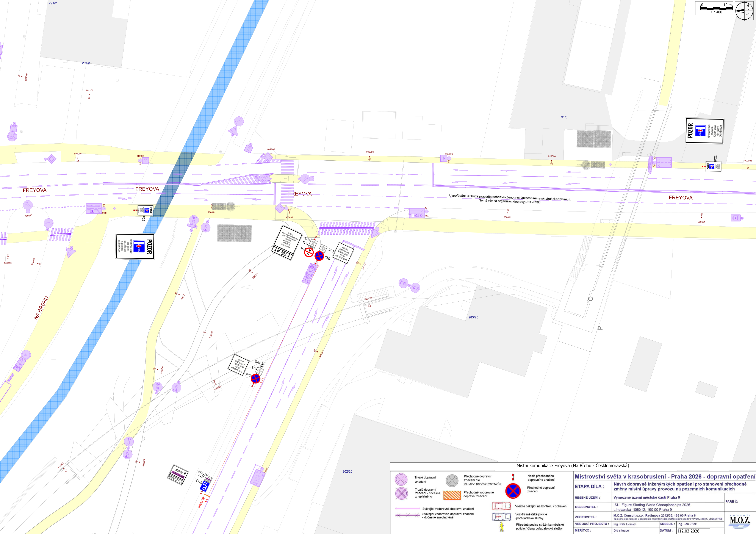Image resolution: width=756 pixels, height=534 pixels.
Task: Click the MPX police car legend icon
Action: tap(501, 517)
